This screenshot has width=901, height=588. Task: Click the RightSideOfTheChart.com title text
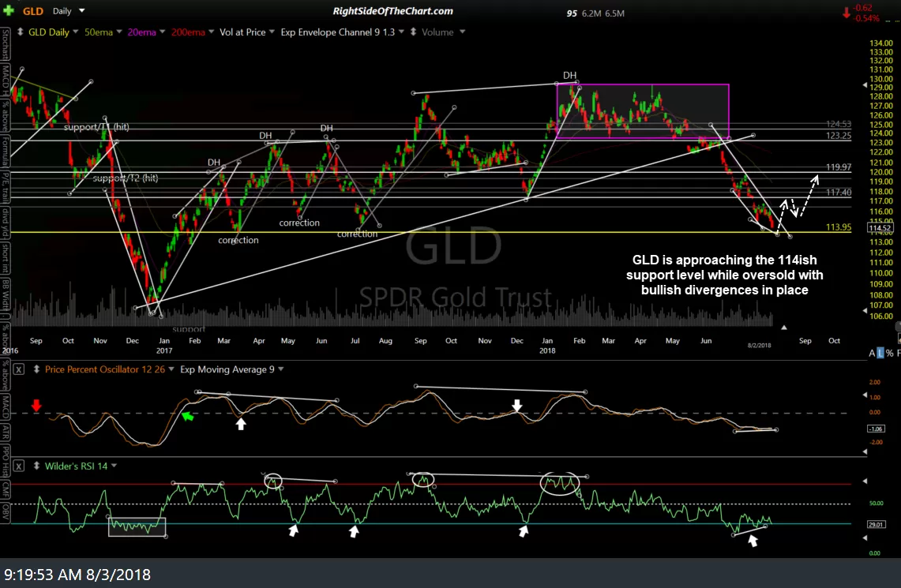393,11
